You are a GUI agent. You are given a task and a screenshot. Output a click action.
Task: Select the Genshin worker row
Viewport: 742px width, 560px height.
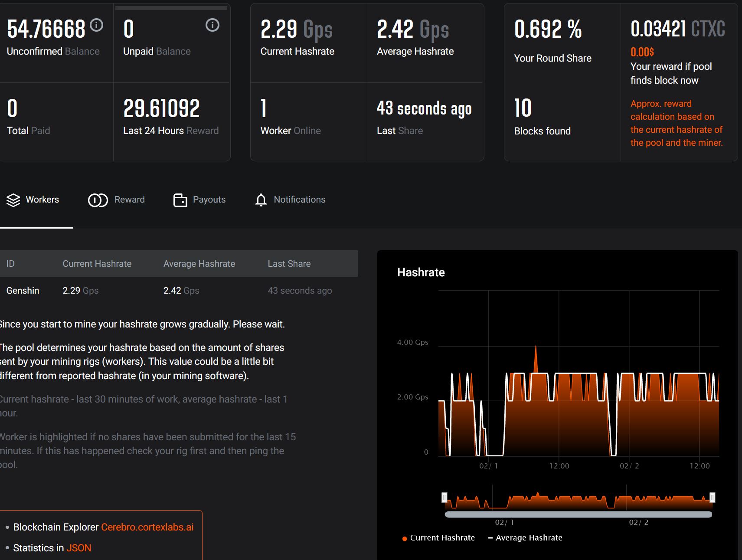tap(23, 291)
